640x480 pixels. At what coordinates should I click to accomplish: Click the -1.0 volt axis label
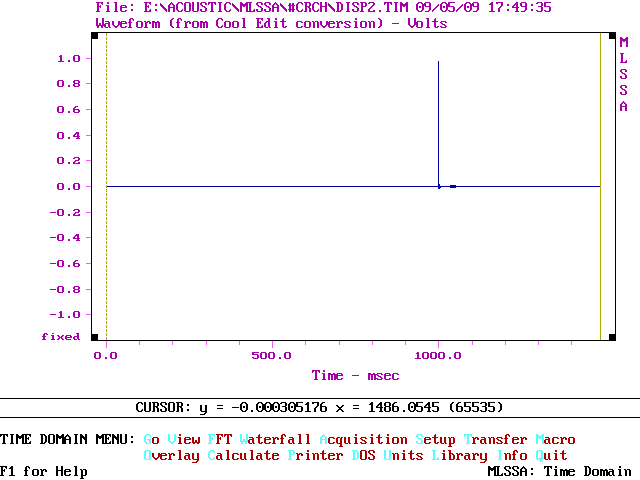click(x=65, y=315)
